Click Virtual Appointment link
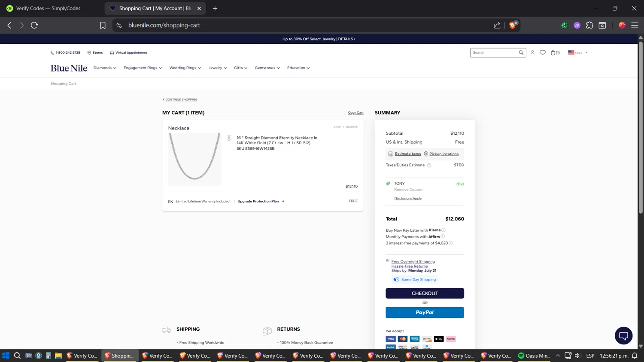Viewport: 644px width, 362px height. point(128,53)
